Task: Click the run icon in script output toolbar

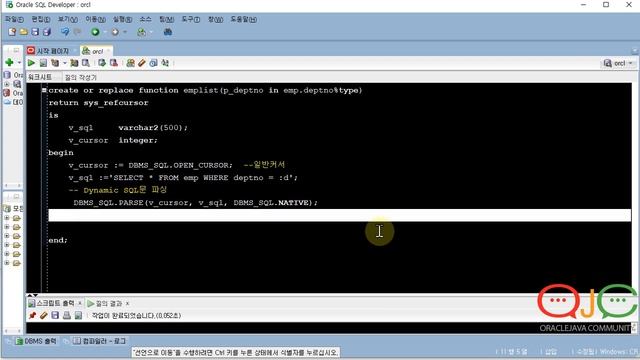Action: pos(78,316)
